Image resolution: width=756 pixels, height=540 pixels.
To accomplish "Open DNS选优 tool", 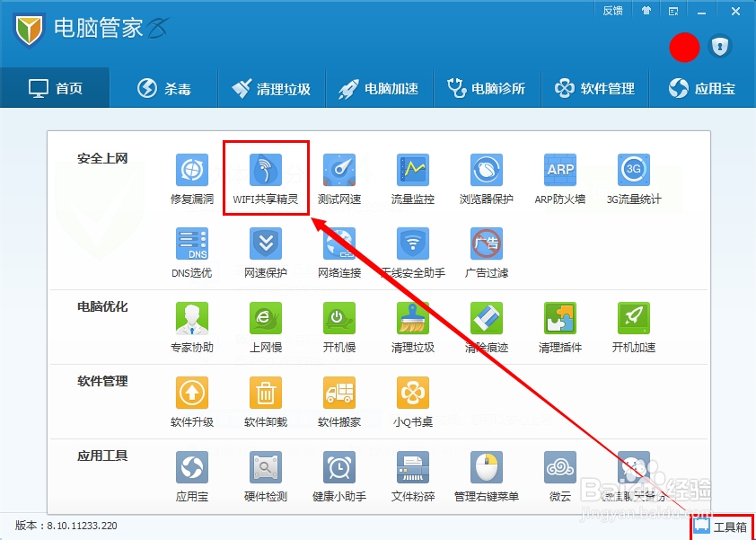I will pyautogui.click(x=192, y=252).
